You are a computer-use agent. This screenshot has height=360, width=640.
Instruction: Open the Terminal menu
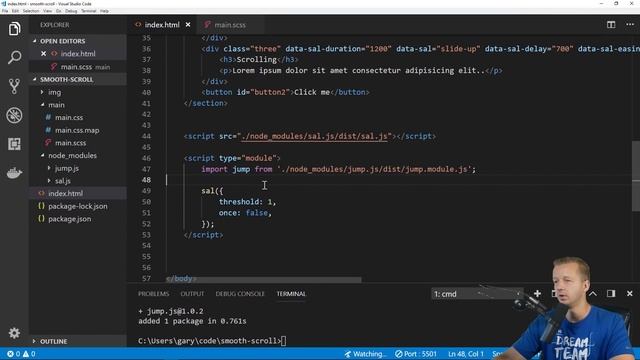(x=89, y=11)
